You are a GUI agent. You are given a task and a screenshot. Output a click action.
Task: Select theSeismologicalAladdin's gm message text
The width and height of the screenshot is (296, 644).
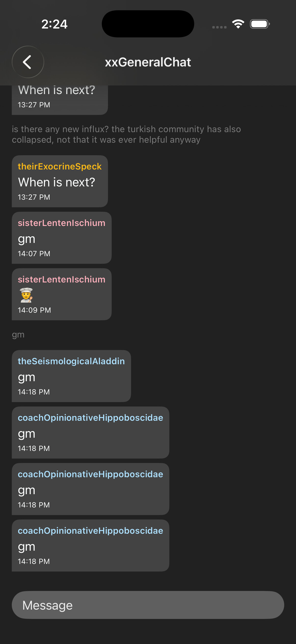pos(27,377)
